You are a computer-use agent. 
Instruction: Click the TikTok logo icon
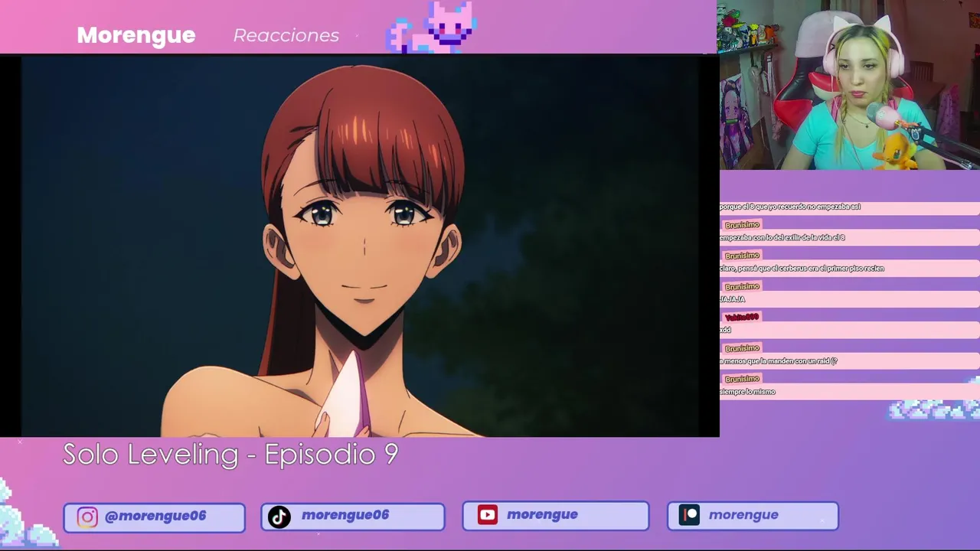pyautogui.click(x=279, y=517)
